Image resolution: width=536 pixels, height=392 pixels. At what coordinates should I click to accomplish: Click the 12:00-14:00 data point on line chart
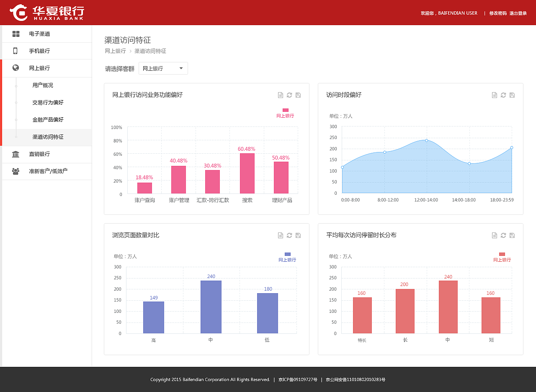(x=427, y=140)
